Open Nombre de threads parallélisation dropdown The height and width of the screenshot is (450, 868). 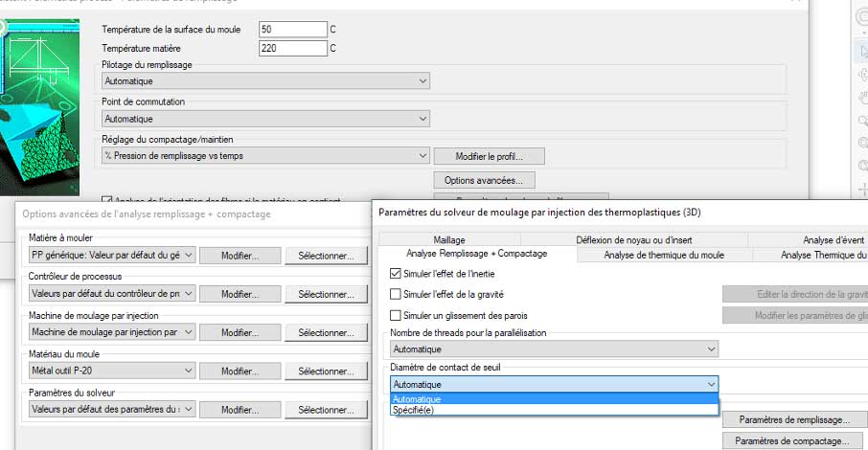coord(554,349)
